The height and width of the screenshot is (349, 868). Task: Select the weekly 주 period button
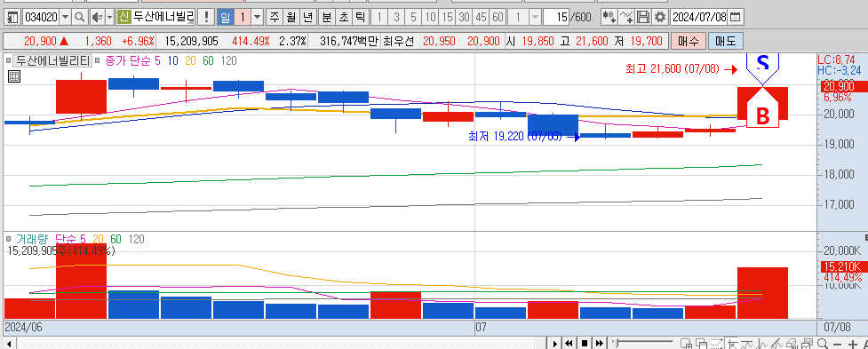click(x=274, y=17)
